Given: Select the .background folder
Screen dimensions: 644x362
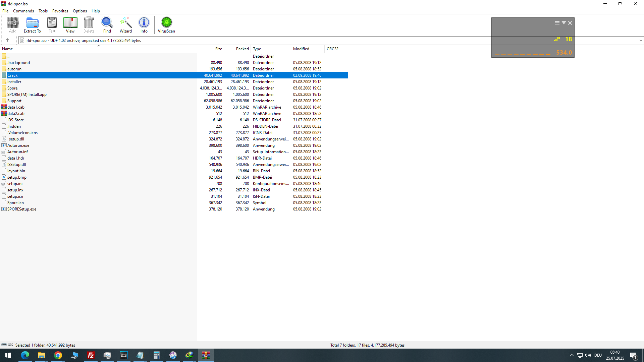Looking at the screenshot, I should coord(174,62).
